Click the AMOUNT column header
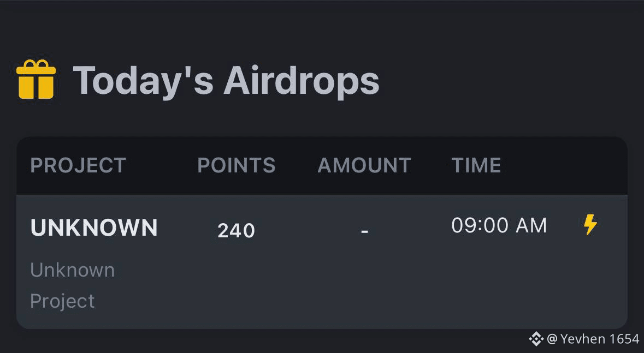 point(364,165)
